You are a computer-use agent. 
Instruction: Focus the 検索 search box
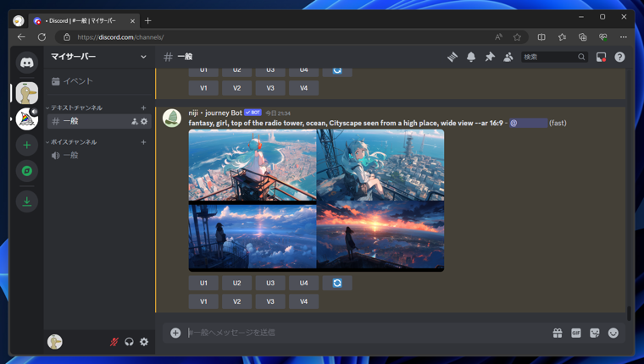tap(554, 57)
